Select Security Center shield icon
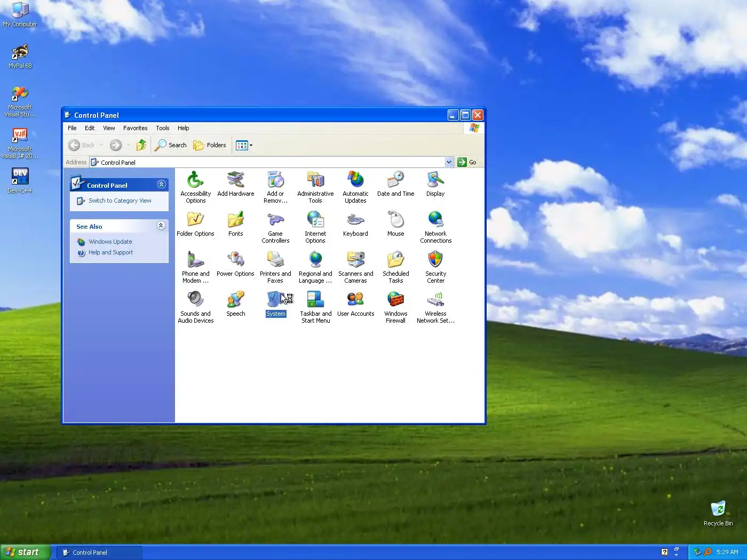Viewport: 747px width, 560px height. pyautogui.click(x=435, y=260)
